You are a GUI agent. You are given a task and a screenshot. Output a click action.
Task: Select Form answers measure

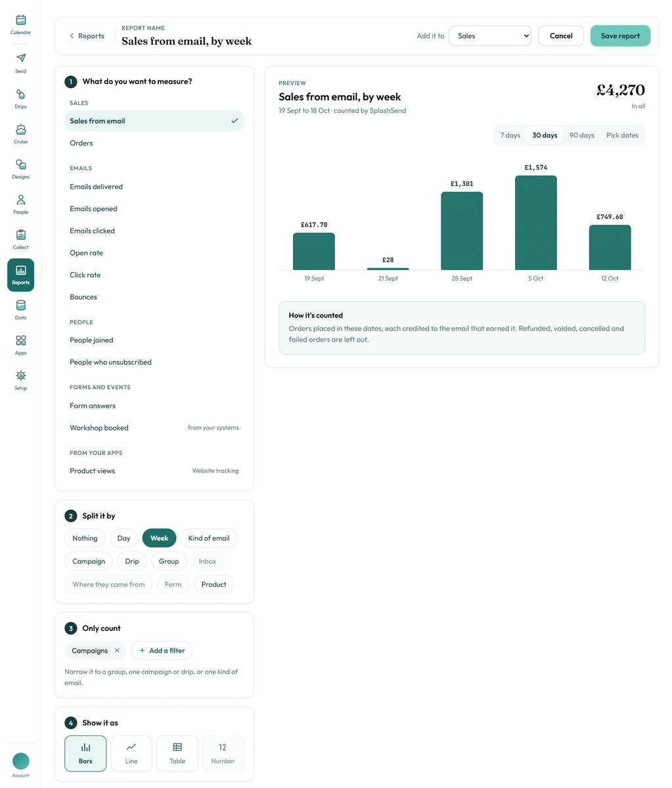(x=154, y=406)
